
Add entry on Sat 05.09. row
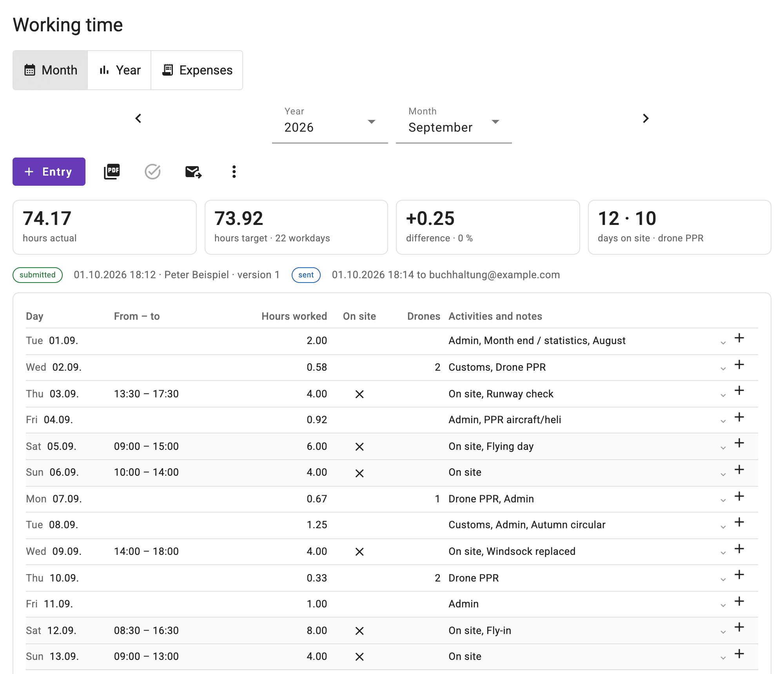pos(739,443)
